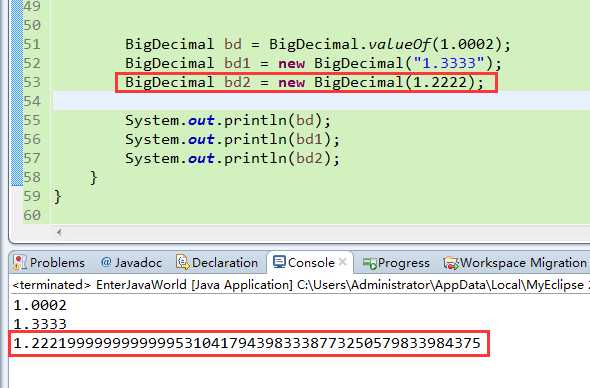Switch to Workspace Migration tab
Image resolution: width=590 pixels, height=388 pixels.
click(515, 263)
